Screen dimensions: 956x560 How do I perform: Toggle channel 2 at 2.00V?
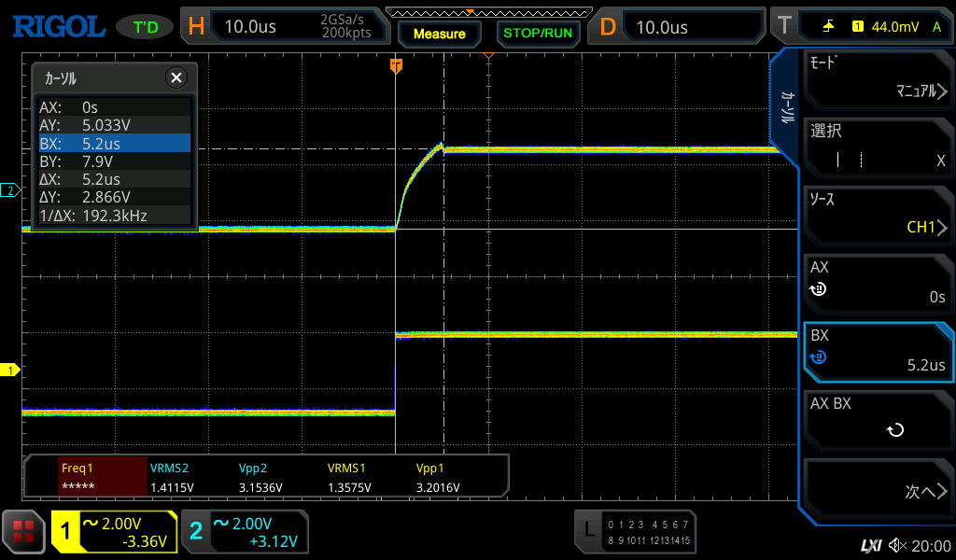pyautogui.click(x=245, y=532)
